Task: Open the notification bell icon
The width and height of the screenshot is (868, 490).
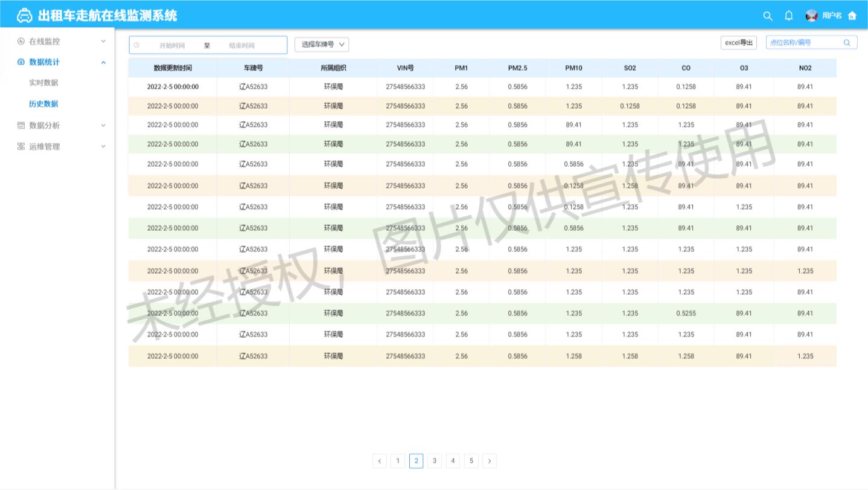Action: 788,16
